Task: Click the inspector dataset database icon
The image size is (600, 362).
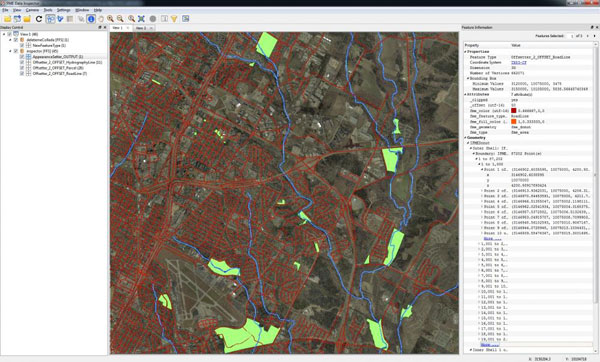Action: point(22,51)
